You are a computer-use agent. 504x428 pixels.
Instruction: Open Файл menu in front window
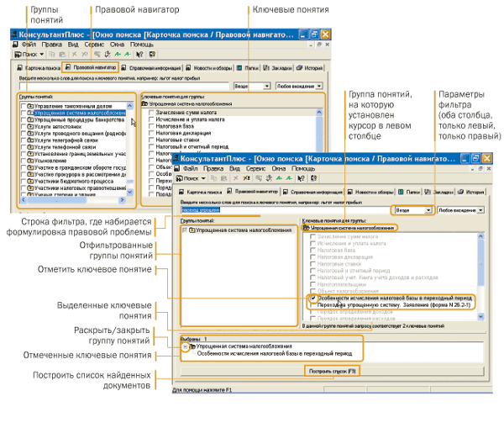coord(190,168)
